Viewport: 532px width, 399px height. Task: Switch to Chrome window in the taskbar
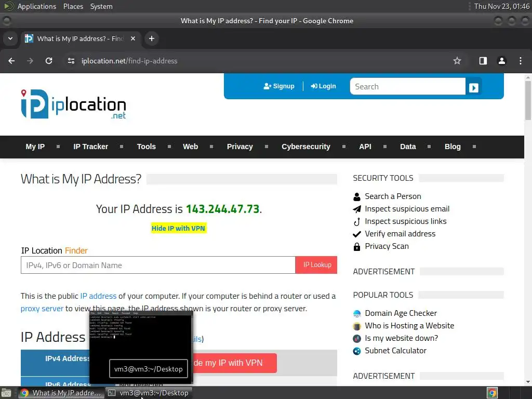click(61, 393)
